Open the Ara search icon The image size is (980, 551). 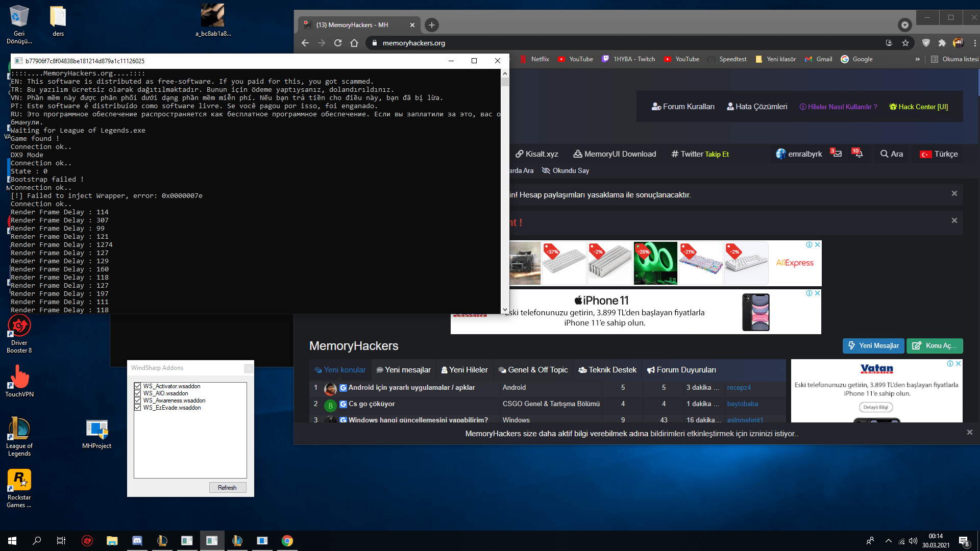pyautogui.click(x=892, y=154)
